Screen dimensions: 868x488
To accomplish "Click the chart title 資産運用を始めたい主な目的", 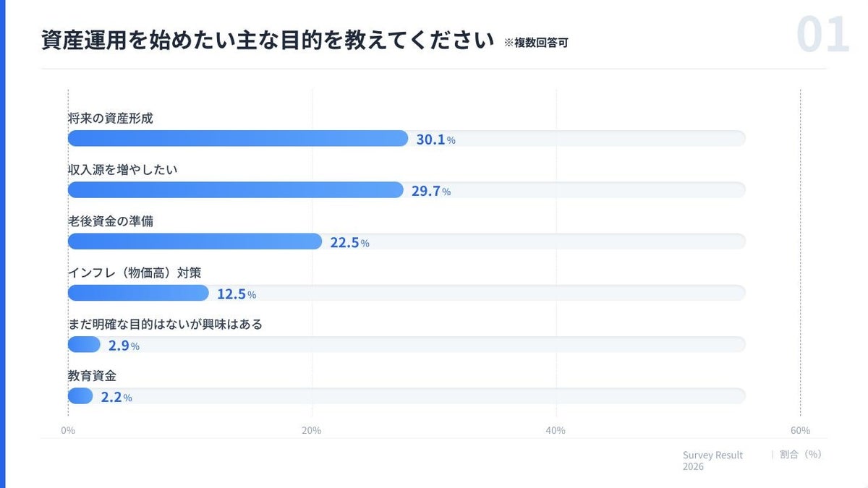I will tap(267, 40).
